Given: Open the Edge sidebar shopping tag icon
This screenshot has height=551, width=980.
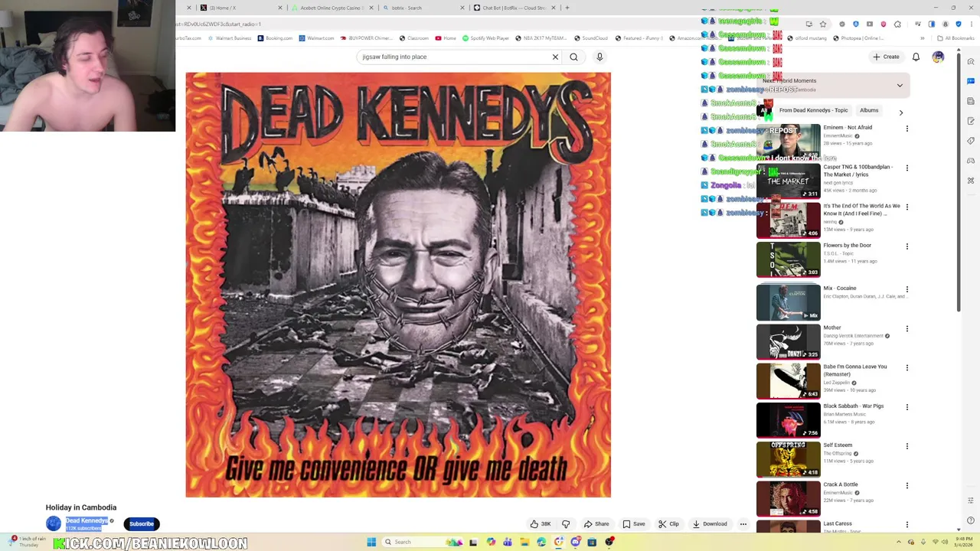Looking at the screenshot, I should 971,141.
